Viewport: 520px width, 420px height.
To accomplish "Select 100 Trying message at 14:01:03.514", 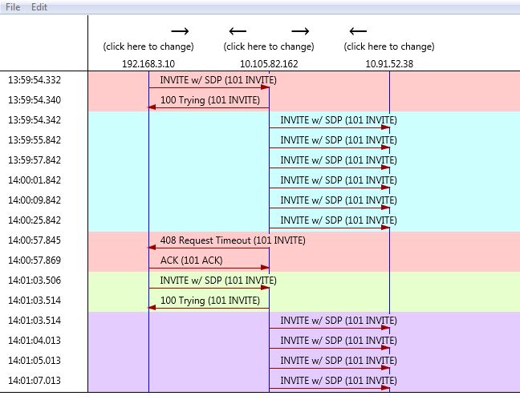I will pyautogui.click(x=210, y=301).
